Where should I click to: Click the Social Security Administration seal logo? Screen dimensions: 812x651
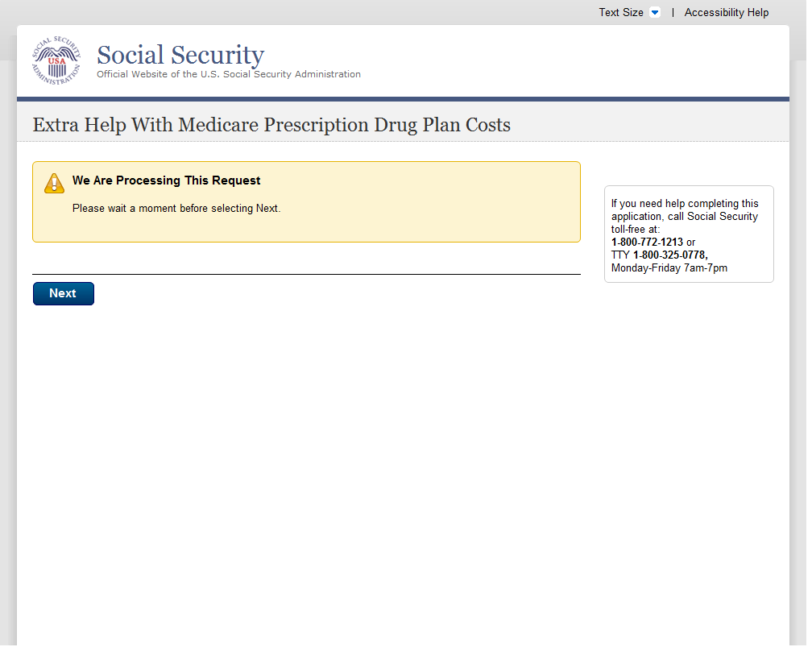[x=56, y=60]
